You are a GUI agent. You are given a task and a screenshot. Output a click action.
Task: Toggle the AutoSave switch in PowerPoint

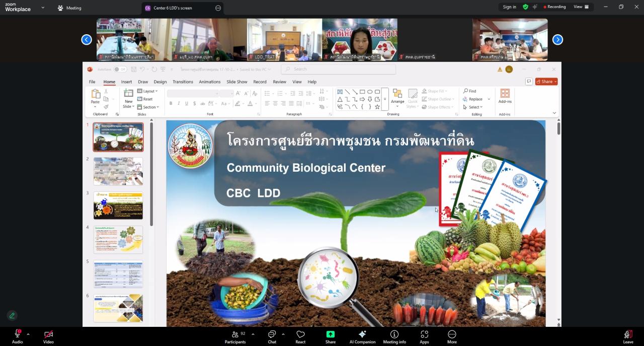pos(120,70)
